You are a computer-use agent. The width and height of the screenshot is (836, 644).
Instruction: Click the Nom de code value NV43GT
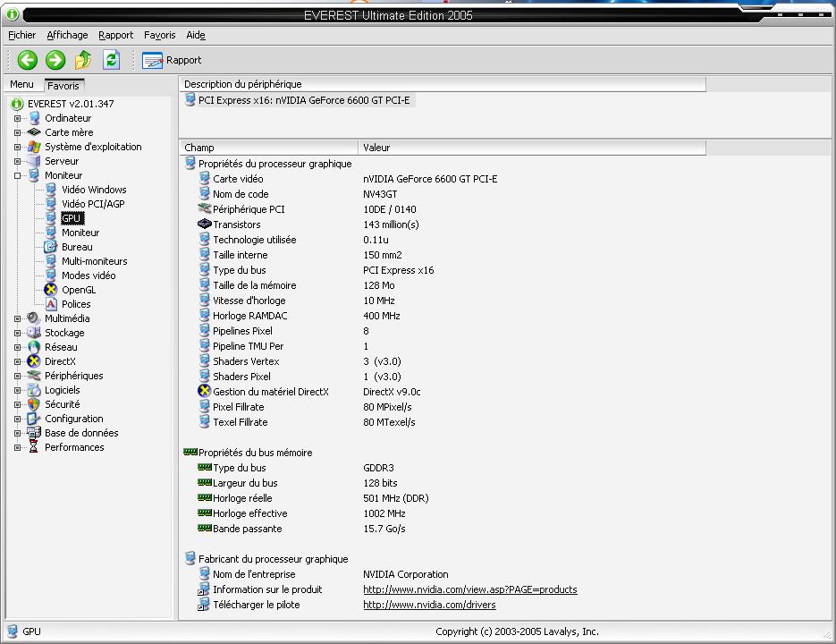point(380,194)
